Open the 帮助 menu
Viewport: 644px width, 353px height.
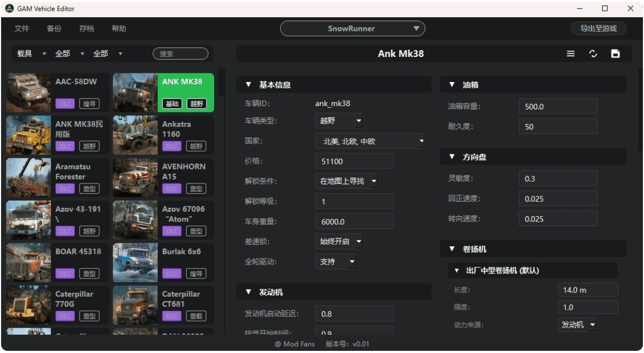(x=119, y=28)
